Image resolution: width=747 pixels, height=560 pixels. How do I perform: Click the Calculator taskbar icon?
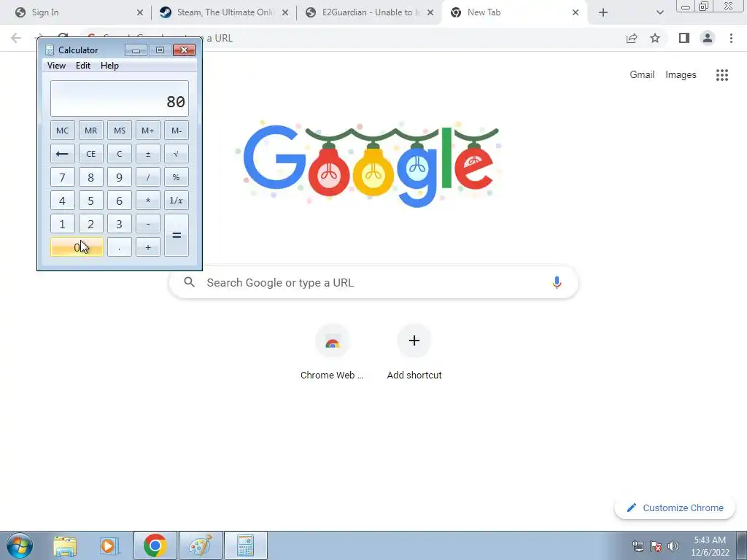coord(245,545)
